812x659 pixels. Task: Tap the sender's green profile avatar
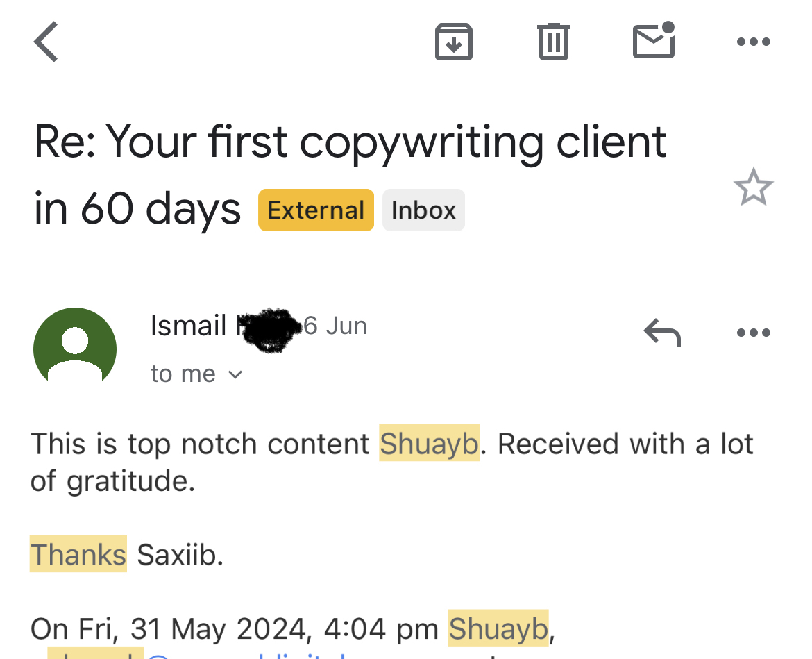(74, 346)
